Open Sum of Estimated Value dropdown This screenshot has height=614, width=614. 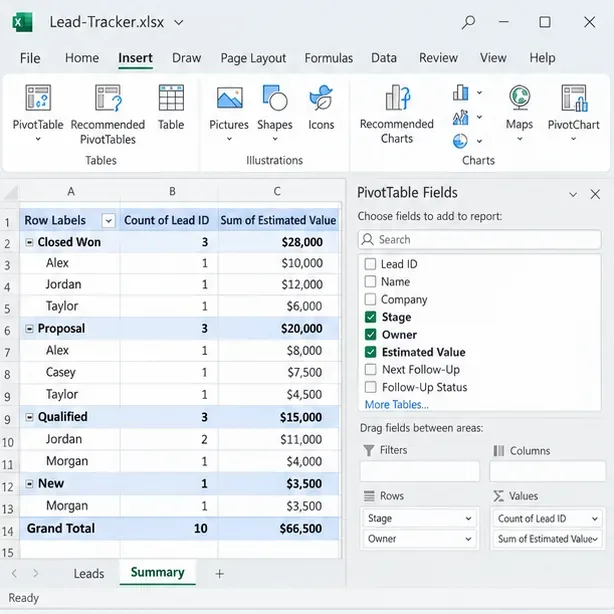[x=596, y=539]
